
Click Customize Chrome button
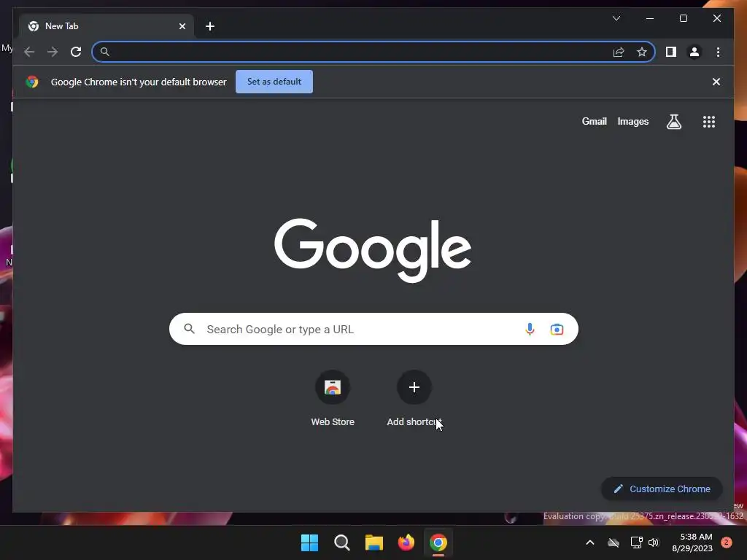662,489
